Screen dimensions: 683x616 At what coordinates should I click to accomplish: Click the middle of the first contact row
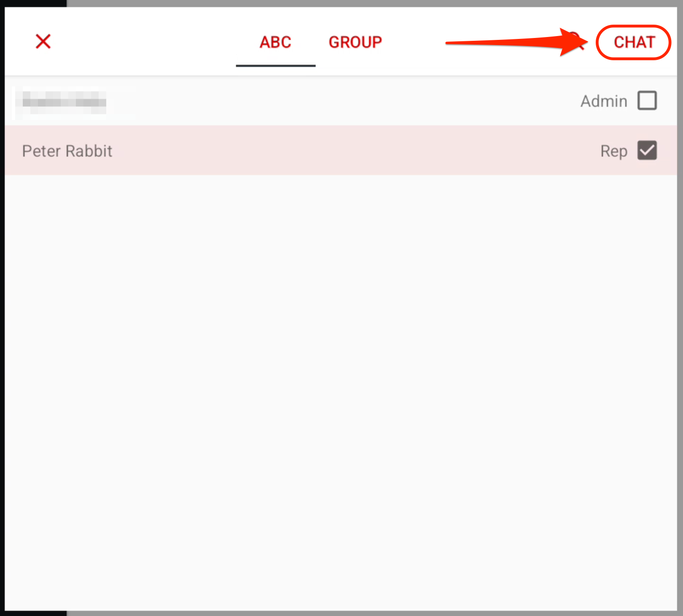click(x=341, y=101)
